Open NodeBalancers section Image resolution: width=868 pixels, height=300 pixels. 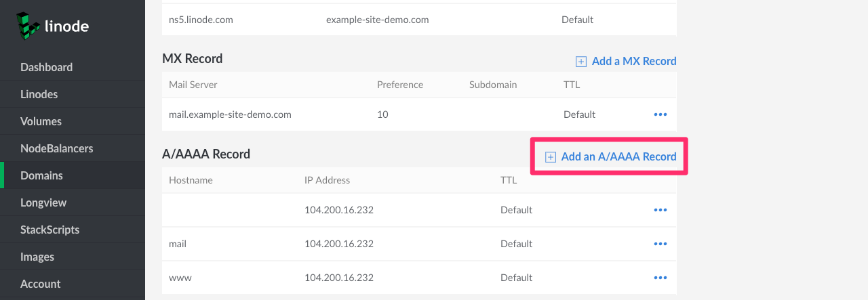(x=56, y=148)
